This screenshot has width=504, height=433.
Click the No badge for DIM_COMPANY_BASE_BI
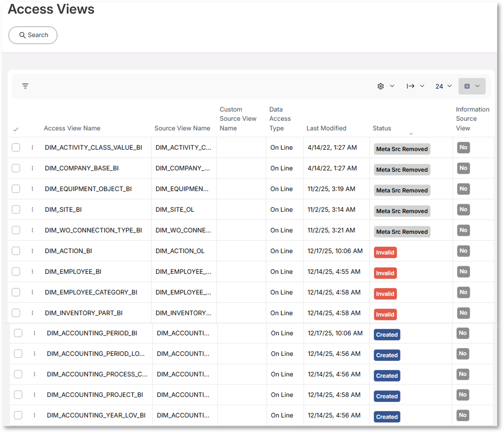(463, 168)
